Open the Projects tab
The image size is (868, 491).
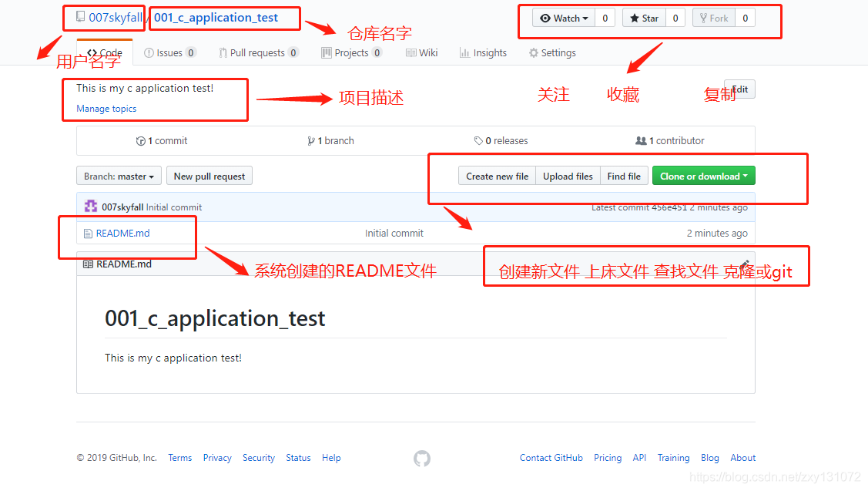pos(351,52)
